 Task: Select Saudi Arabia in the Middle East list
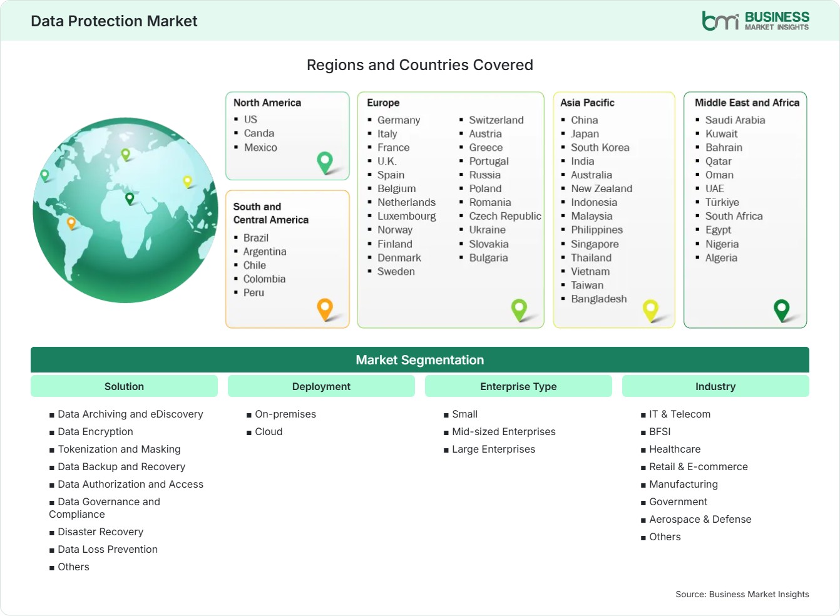pos(735,120)
